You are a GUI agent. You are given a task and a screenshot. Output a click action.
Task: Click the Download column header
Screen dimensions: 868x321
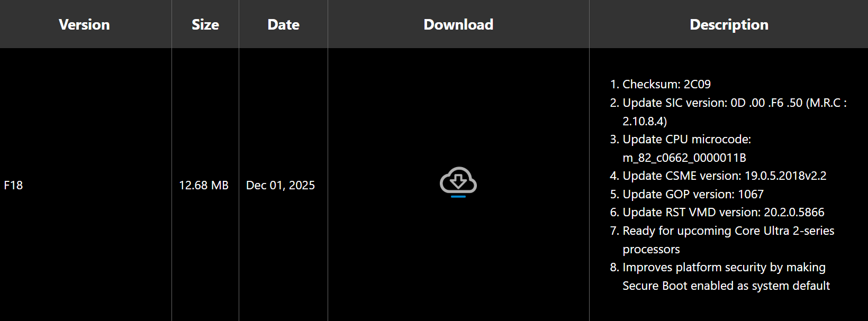pyautogui.click(x=458, y=24)
